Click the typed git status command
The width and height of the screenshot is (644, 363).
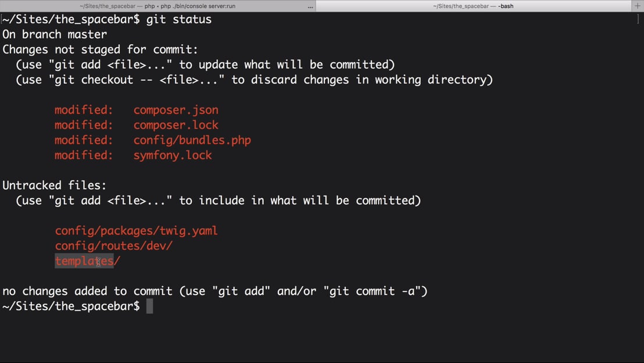tap(178, 19)
